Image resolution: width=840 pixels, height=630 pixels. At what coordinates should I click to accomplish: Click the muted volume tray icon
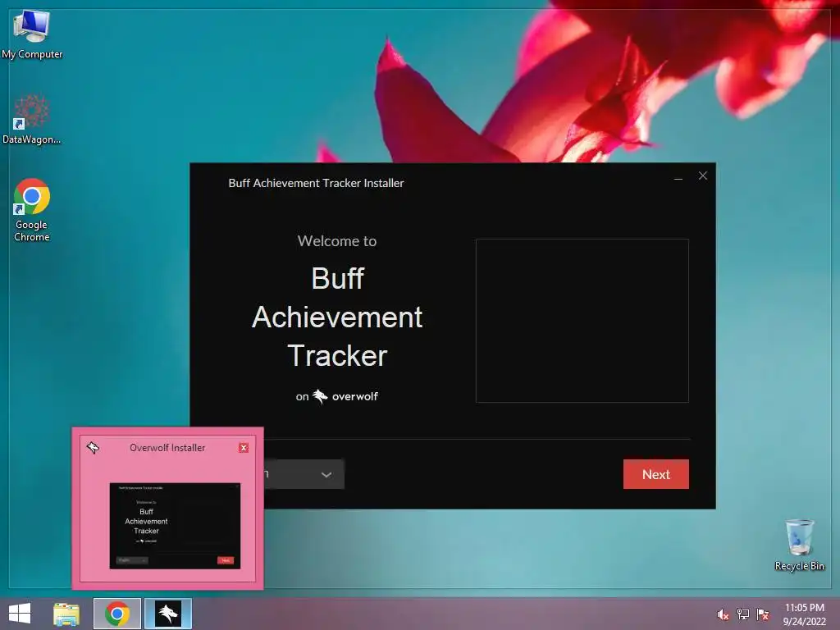pos(723,614)
